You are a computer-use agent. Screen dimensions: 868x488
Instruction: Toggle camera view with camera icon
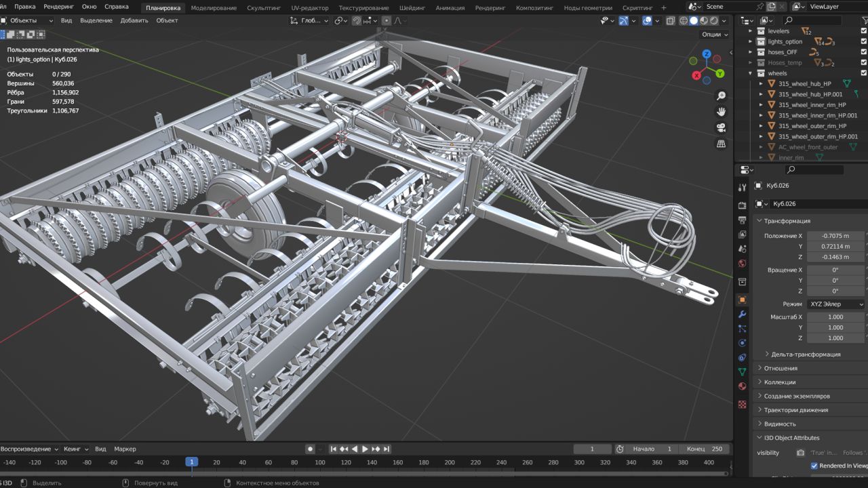721,127
